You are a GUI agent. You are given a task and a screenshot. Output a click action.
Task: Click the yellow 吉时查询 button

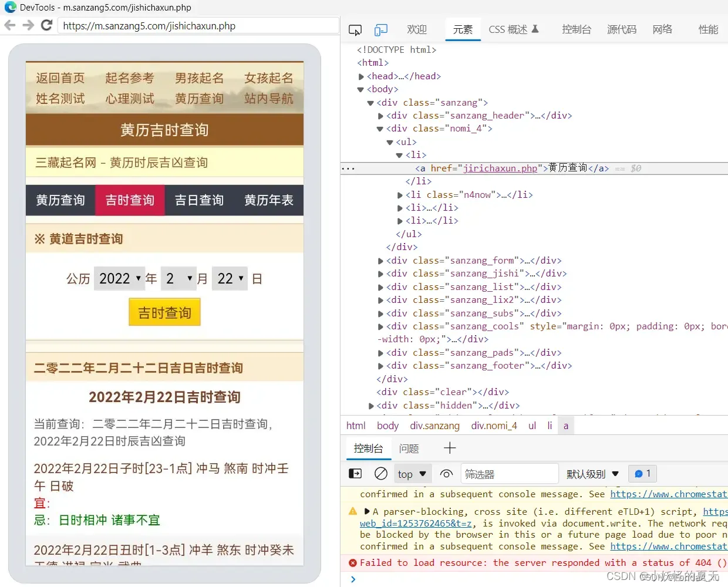tap(164, 312)
